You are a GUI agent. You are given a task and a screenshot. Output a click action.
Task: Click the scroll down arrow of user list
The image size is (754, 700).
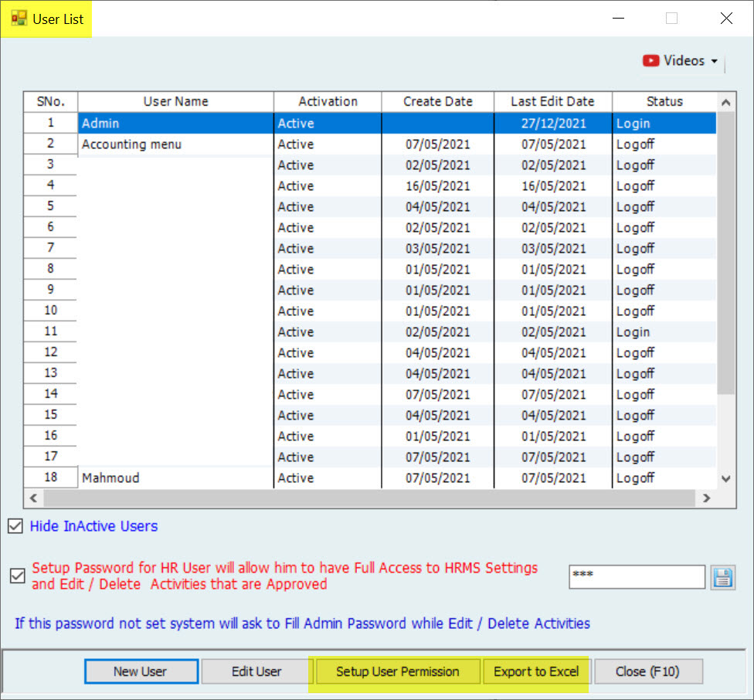(x=725, y=479)
